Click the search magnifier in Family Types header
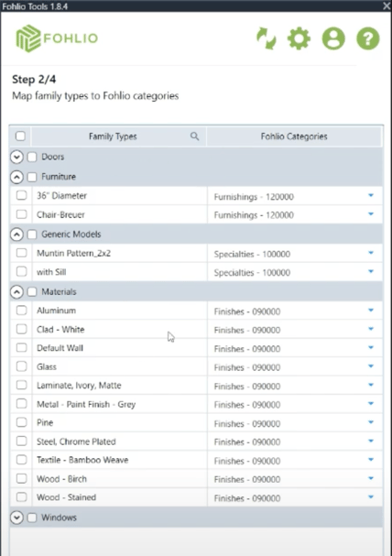Image resolution: width=392 pixels, height=556 pixels. 194,136
